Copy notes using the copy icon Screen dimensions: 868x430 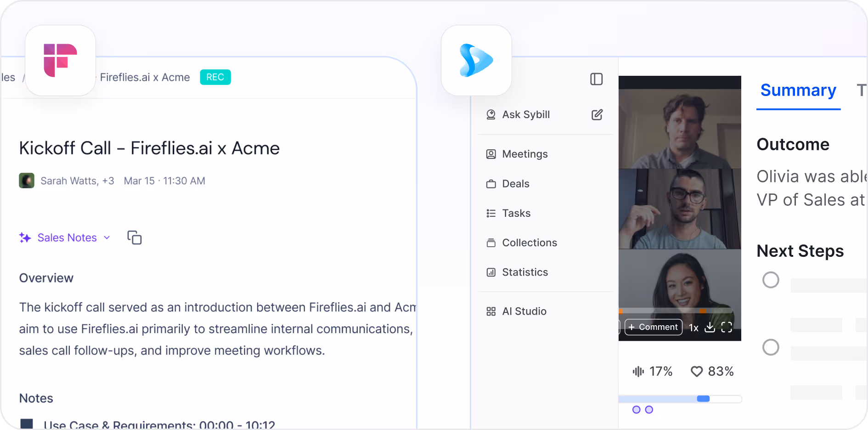click(x=134, y=238)
